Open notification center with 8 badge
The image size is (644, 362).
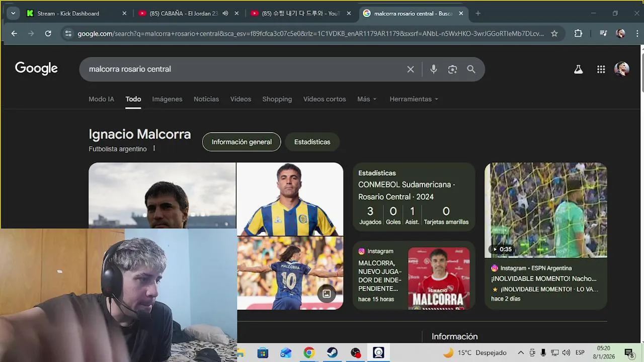point(629,353)
